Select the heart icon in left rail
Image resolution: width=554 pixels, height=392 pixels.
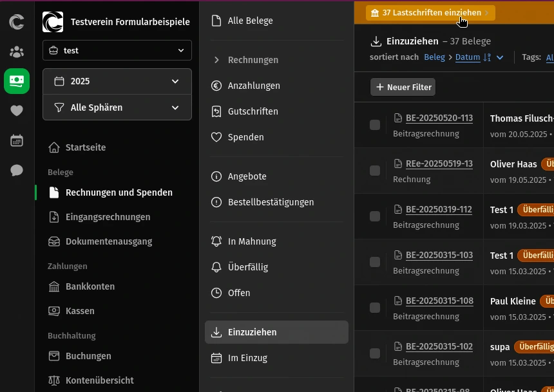[17, 111]
